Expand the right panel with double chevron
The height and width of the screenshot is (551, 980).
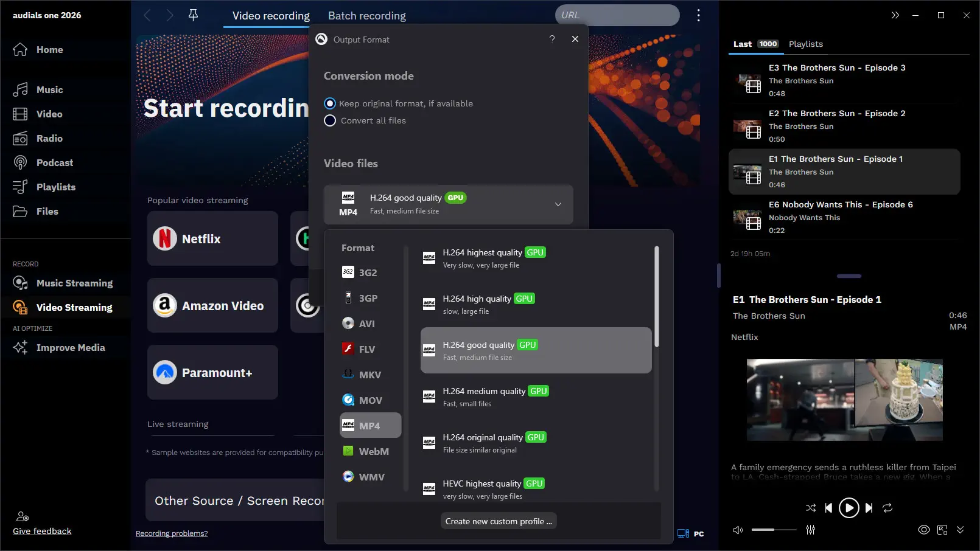click(895, 15)
